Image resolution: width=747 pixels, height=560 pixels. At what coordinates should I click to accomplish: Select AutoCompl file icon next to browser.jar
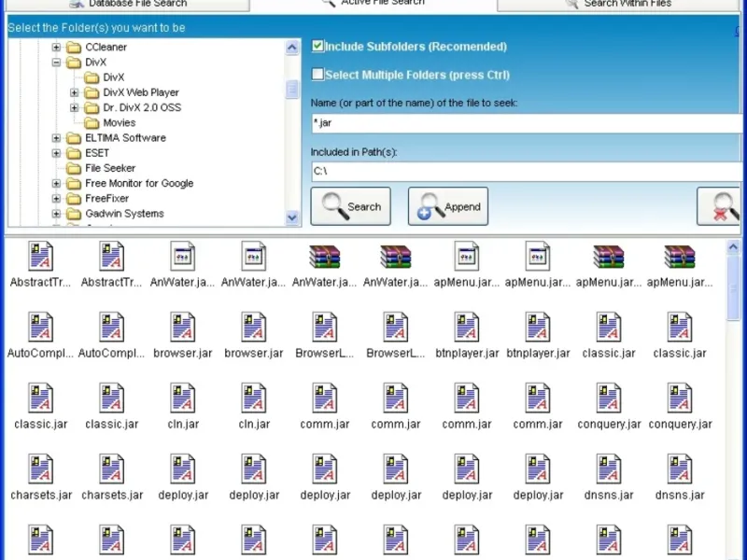click(111, 328)
